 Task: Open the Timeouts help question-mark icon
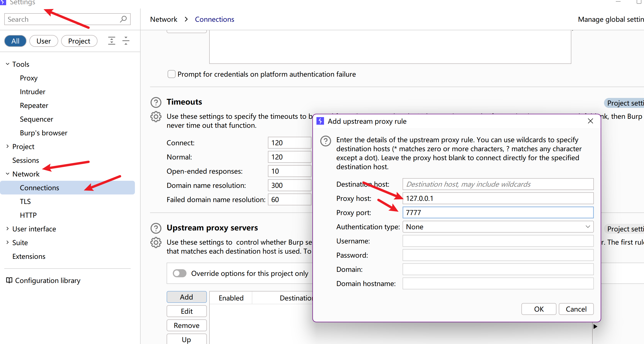click(156, 102)
